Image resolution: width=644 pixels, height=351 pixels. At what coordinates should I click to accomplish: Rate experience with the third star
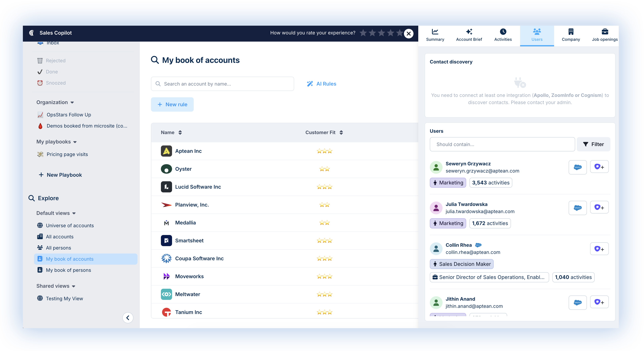(x=381, y=33)
